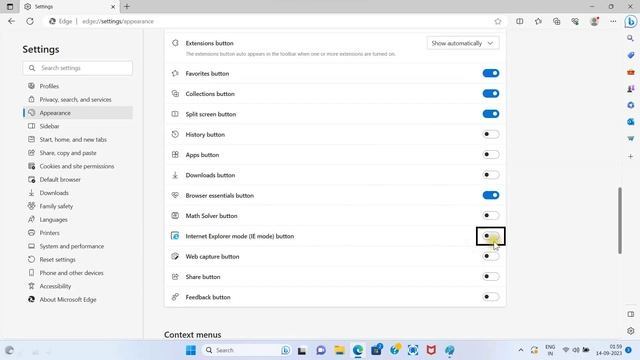Click the settings page vertical scrollbar
Image resolution: width=640 pixels, height=360 pixels.
tap(620, 220)
